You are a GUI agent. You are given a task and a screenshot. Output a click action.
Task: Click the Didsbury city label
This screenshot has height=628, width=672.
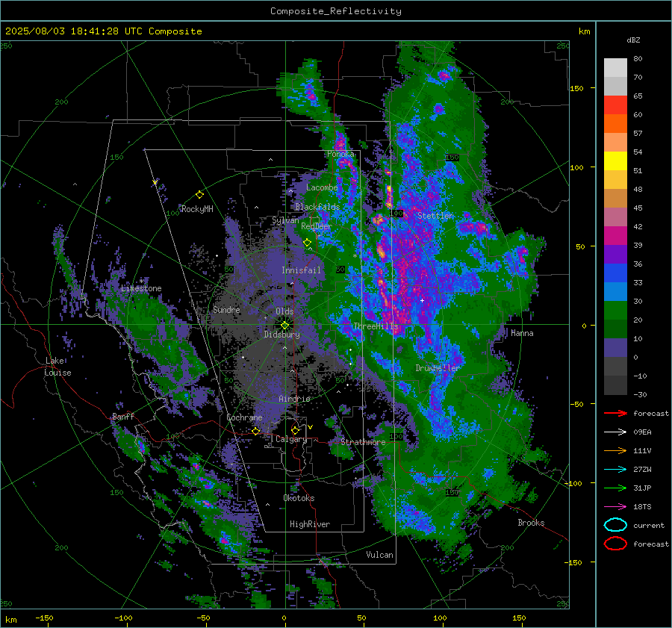282,335
